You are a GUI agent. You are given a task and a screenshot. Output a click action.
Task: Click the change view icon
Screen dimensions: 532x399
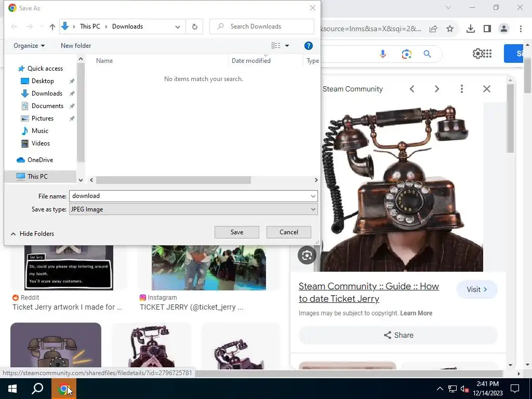[276, 46]
